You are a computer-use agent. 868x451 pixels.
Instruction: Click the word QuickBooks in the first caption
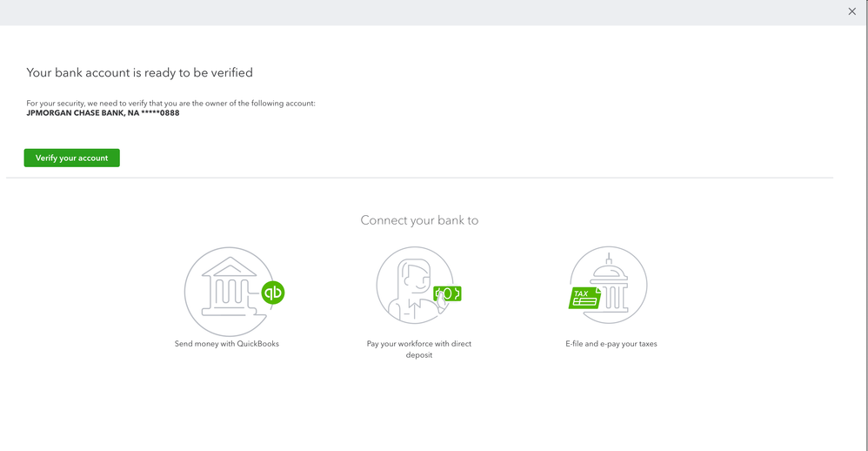pos(257,344)
